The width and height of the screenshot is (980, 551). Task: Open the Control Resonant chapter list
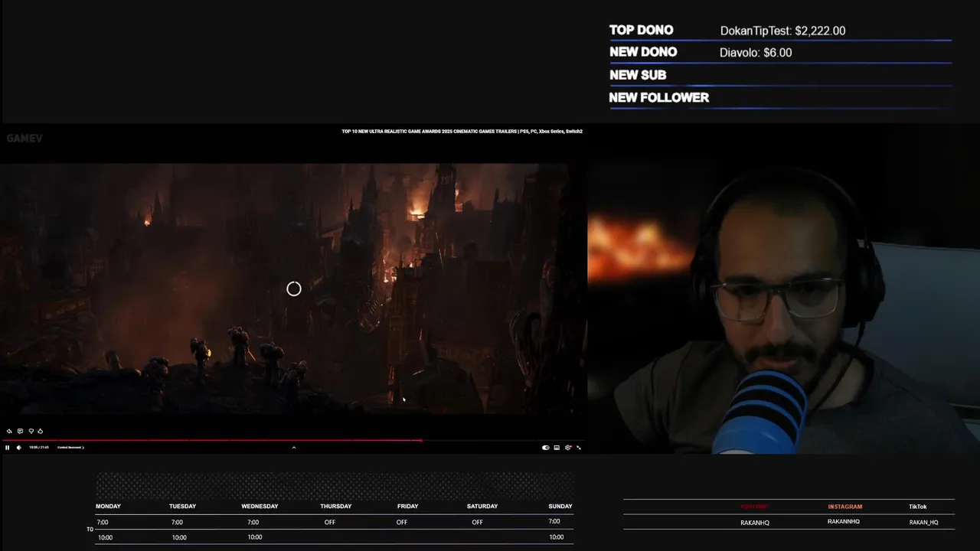(70, 448)
